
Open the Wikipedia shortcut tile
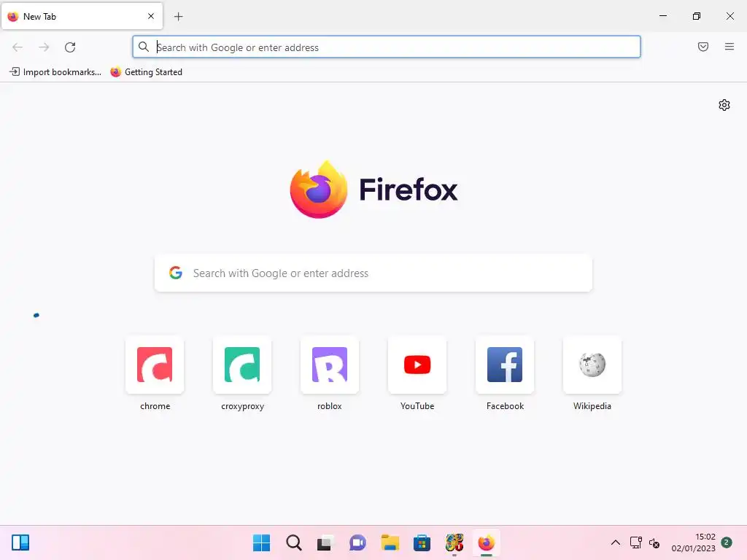click(592, 365)
